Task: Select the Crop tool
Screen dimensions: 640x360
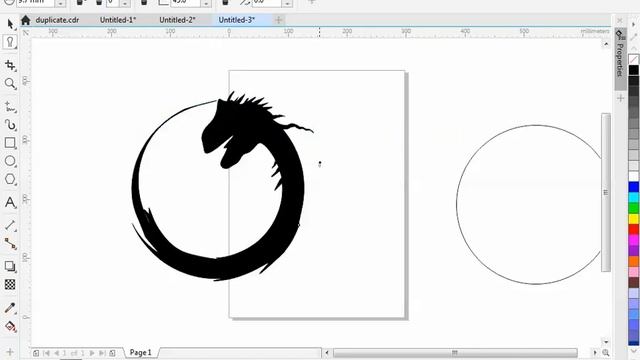Action: point(10,65)
